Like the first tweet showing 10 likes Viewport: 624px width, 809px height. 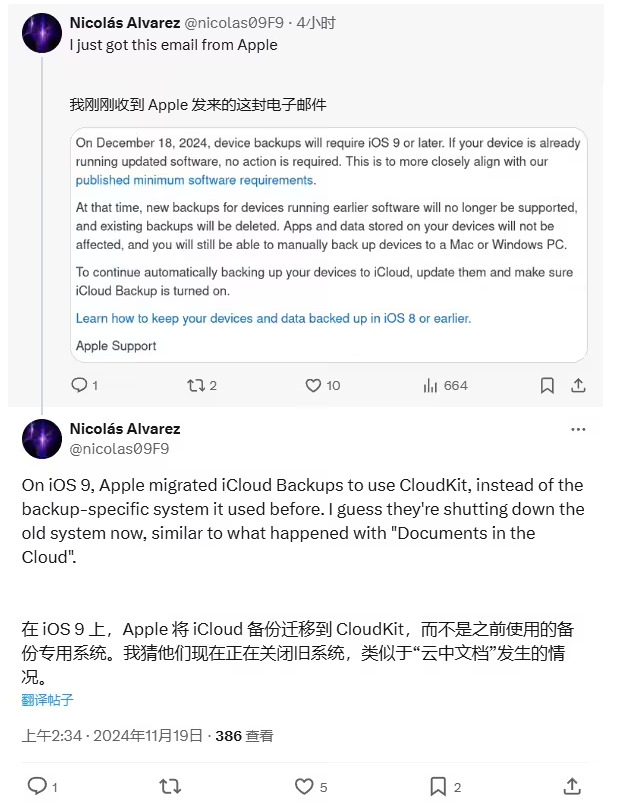click(313, 385)
